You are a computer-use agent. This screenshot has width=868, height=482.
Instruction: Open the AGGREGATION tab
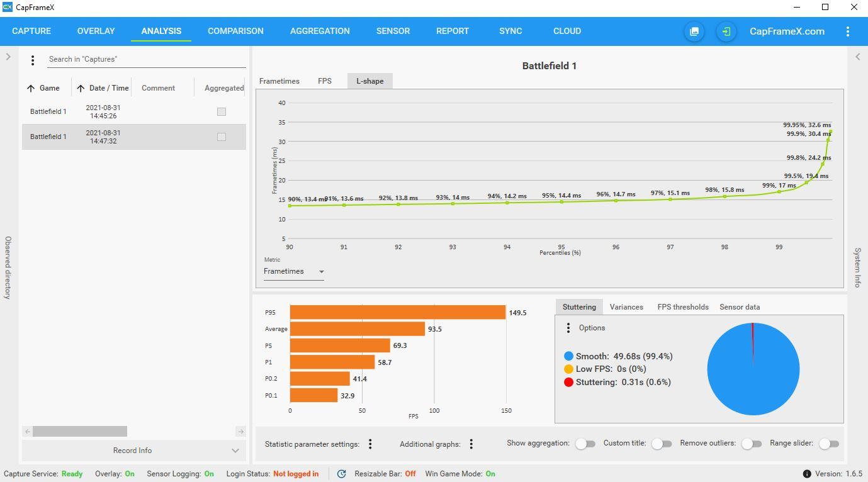click(x=320, y=31)
